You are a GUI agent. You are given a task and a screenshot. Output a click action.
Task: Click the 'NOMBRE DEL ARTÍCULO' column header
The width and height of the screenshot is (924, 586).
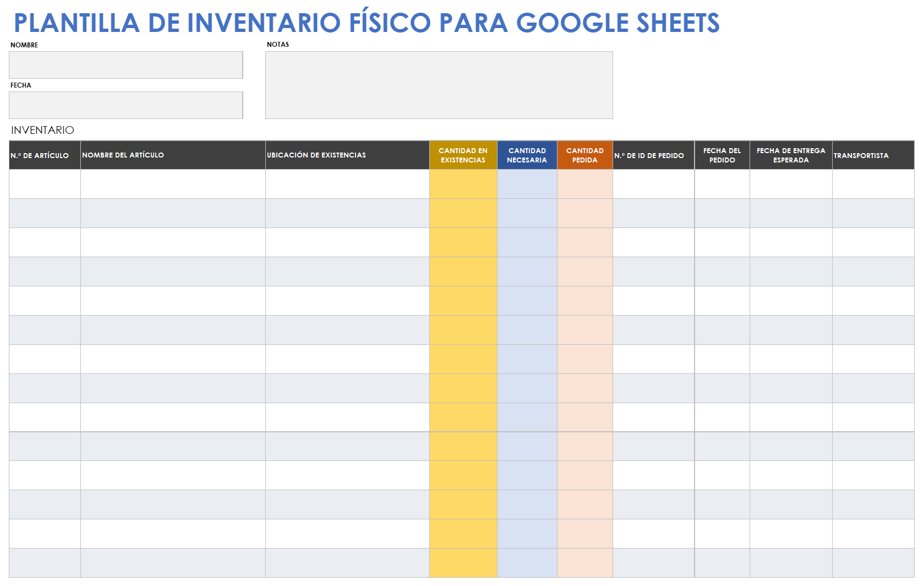pyautogui.click(x=173, y=155)
